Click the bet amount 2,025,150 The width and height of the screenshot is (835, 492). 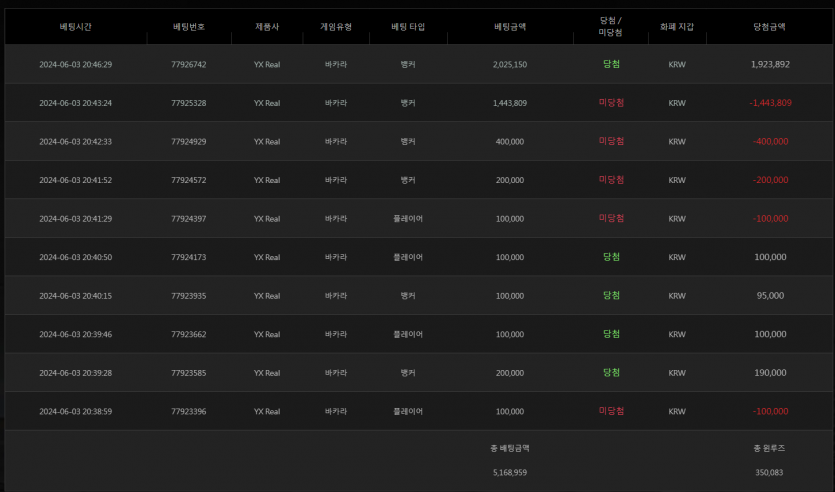[x=510, y=64]
